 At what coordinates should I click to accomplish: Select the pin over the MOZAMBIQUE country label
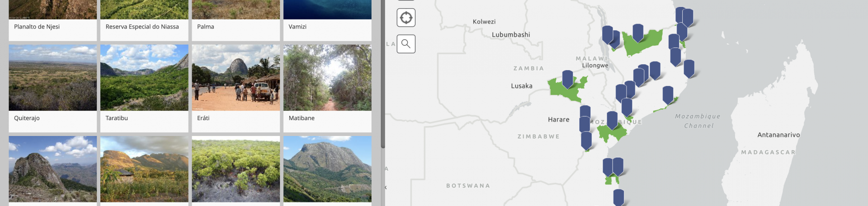pyautogui.click(x=612, y=120)
